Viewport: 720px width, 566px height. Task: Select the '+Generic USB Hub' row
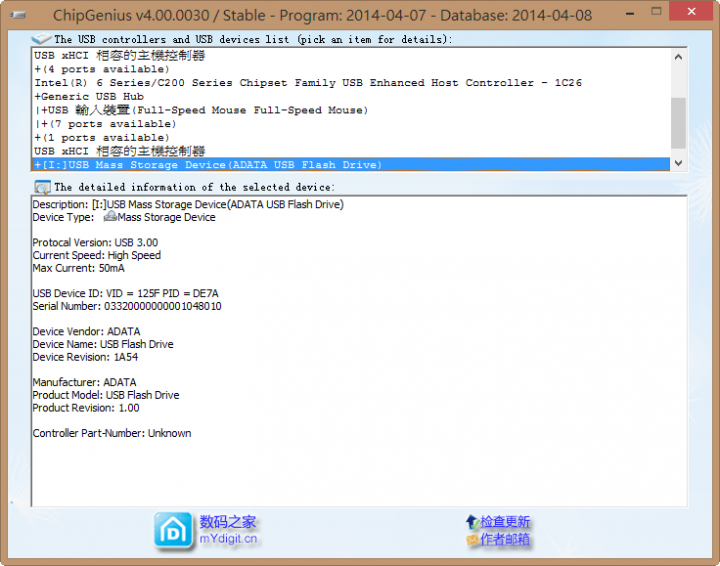(351, 97)
